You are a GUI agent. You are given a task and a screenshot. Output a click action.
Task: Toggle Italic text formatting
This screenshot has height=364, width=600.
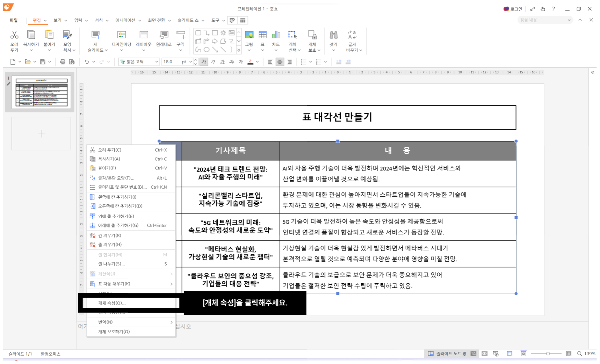coord(213,62)
